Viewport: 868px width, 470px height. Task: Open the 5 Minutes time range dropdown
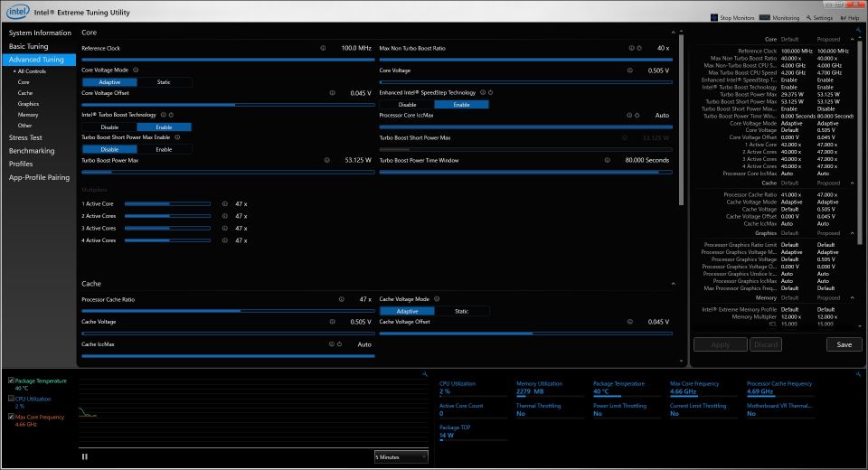400,457
